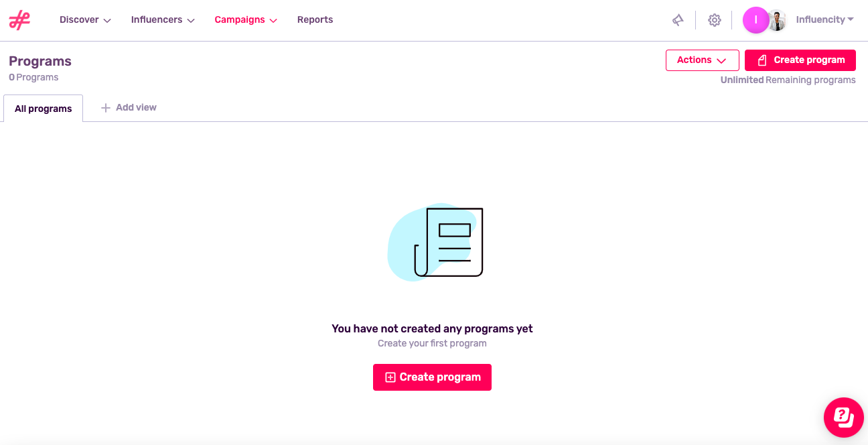Click the user profile photo
The height and width of the screenshot is (445, 868).
click(777, 20)
